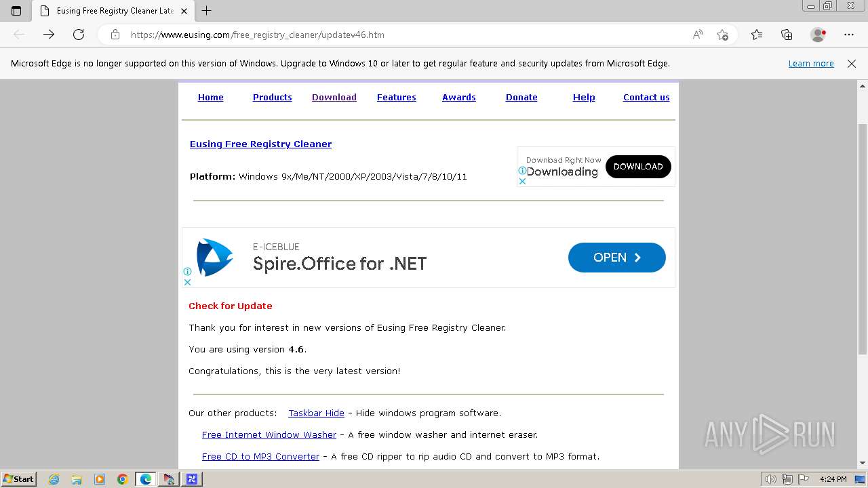Viewport: 868px width, 488px height.
Task: Open Eusing Free Registry Cleaner link
Action: click(x=261, y=144)
